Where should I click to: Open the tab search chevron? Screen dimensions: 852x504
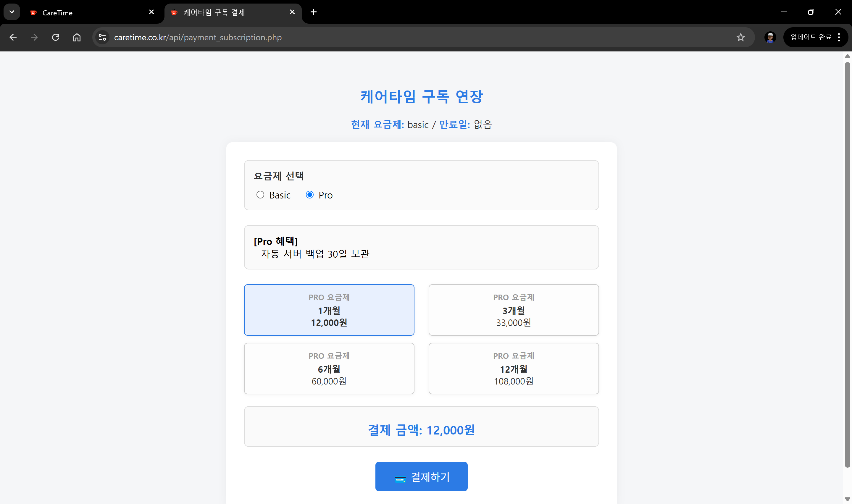[x=12, y=12]
